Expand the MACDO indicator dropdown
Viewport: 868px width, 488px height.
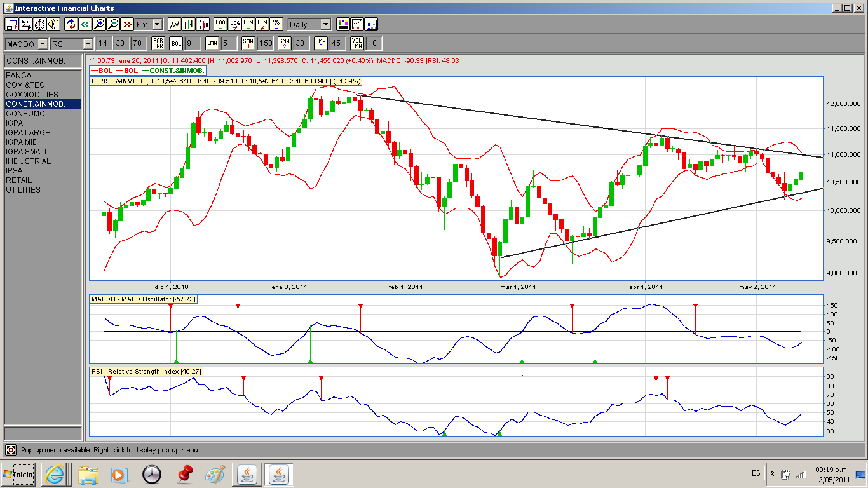[43, 43]
